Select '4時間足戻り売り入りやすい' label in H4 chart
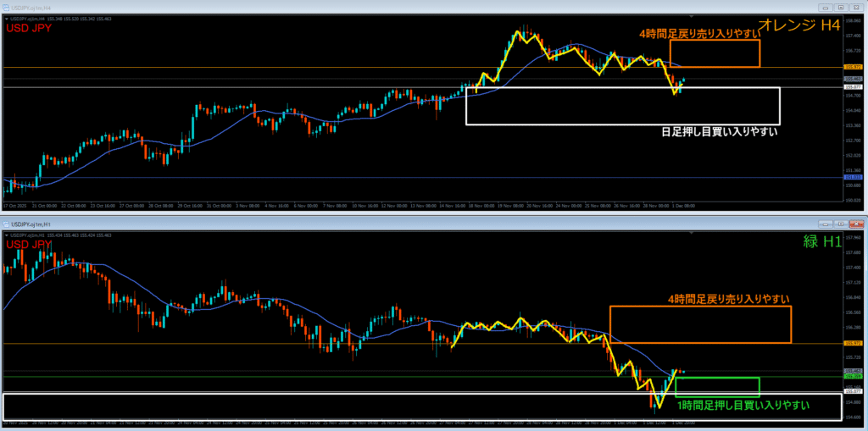This screenshot has height=431, width=868. pyautogui.click(x=699, y=34)
